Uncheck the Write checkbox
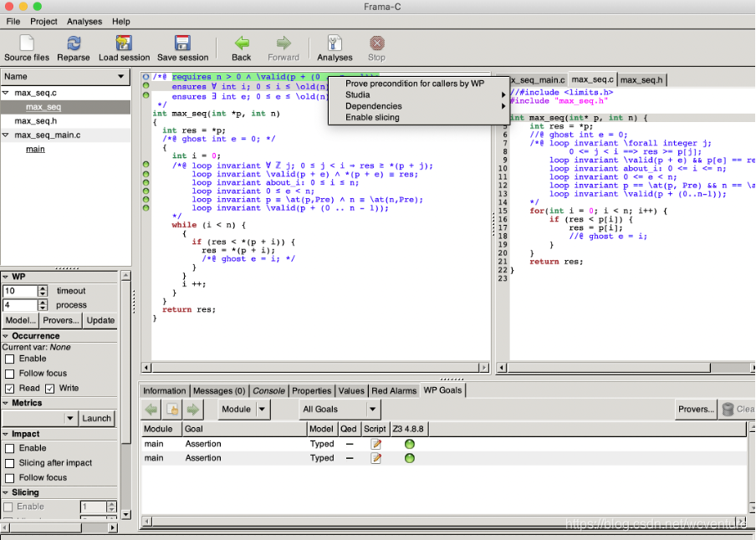 point(49,389)
